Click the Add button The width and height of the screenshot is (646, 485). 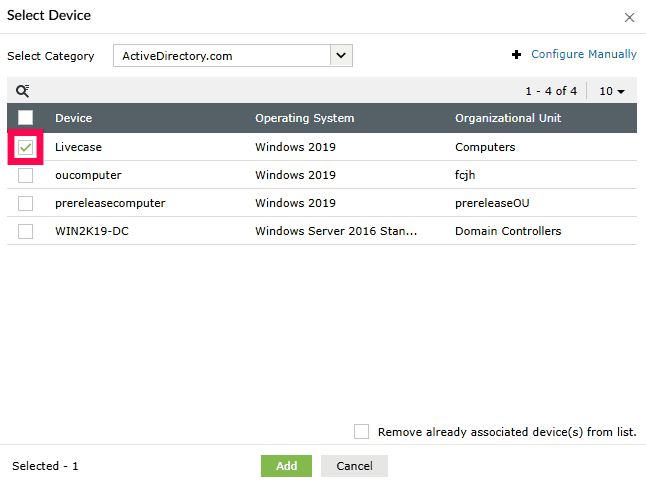(286, 466)
